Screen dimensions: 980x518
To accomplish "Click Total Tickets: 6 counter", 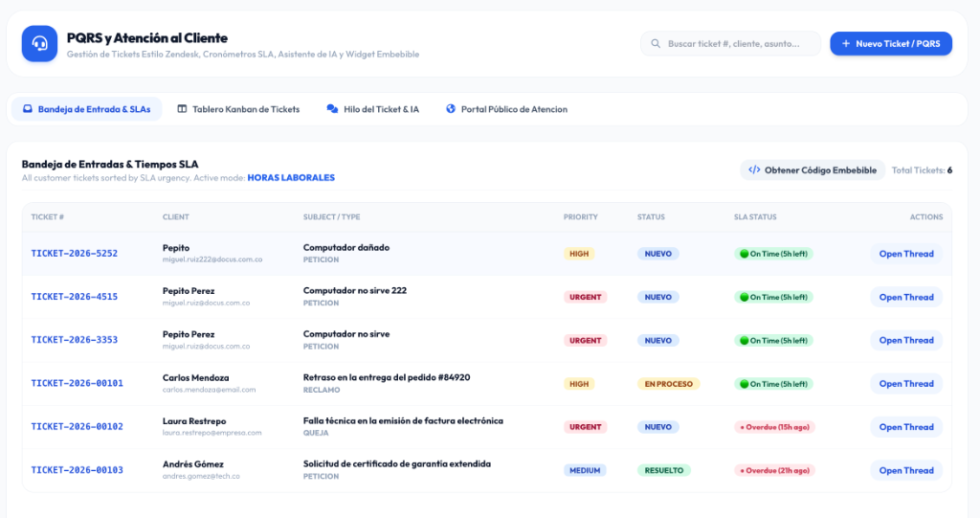I will (x=922, y=170).
